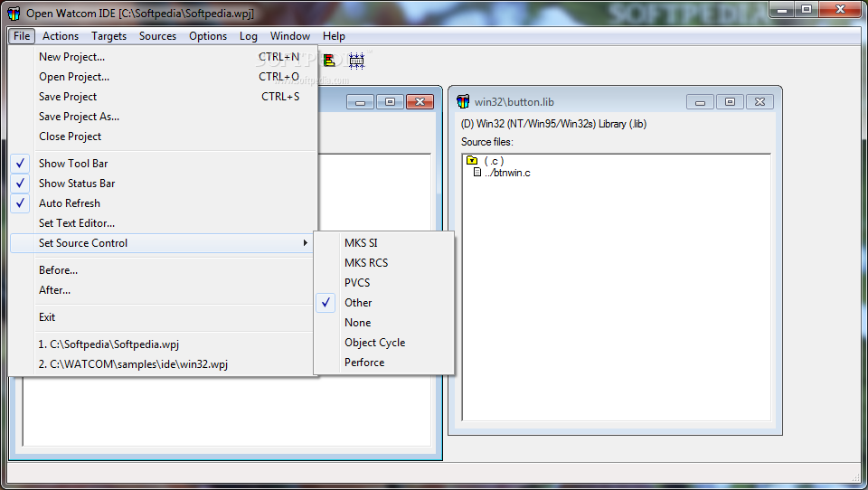Image resolution: width=868 pixels, height=490 pixels.
Task: Click the IDE window resize grip
Action: tap(856, 477)
